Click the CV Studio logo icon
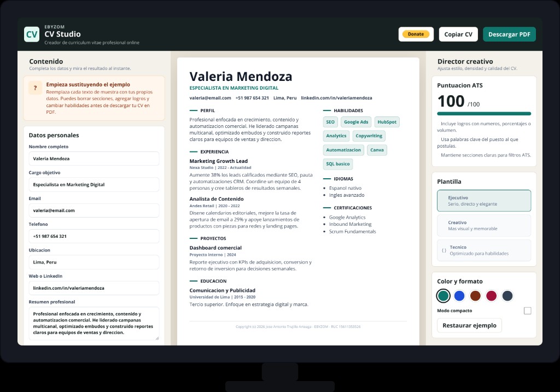The height and width of the screenshot is (392, 560). pos(31,34)
